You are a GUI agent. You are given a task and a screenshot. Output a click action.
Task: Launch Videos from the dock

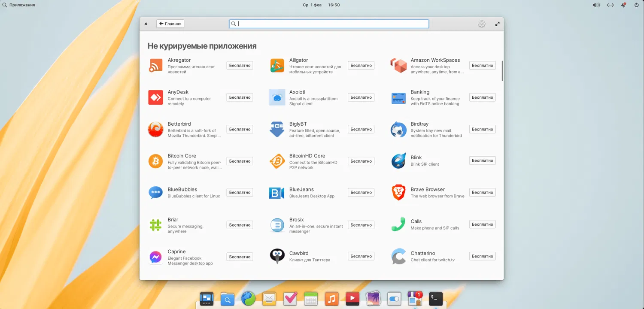click(x=352, y=298)
